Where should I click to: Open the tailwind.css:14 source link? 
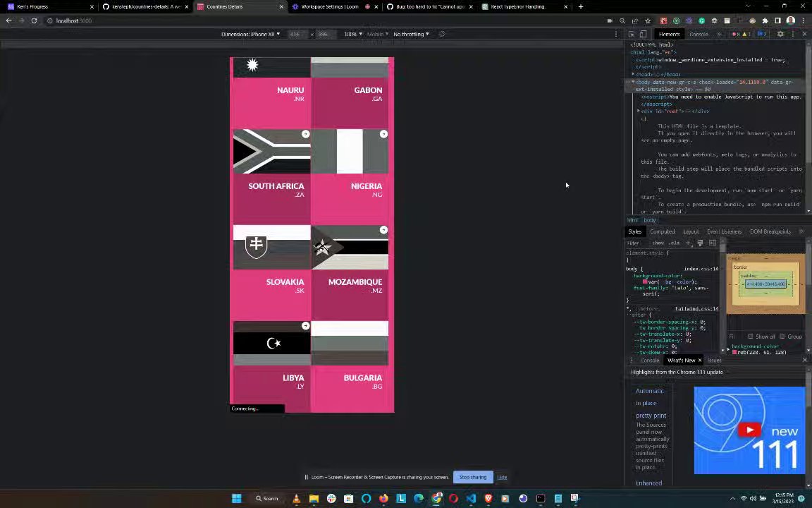(696, 309)
